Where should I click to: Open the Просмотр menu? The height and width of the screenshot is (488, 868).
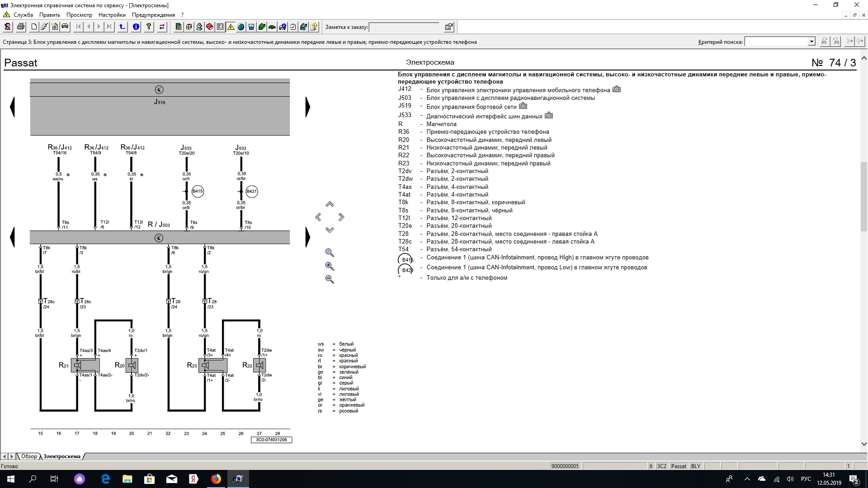point(79,15)
